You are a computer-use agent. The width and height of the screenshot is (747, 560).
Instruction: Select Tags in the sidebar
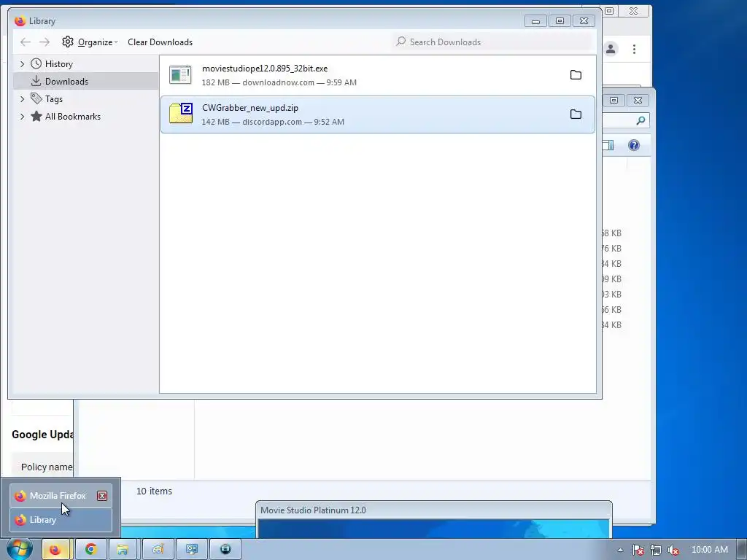coord(53,99)
